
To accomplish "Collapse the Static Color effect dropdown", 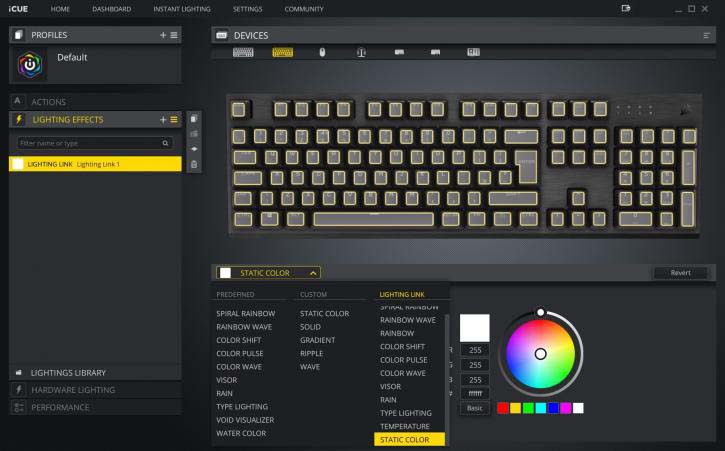I will pos(313,272).
